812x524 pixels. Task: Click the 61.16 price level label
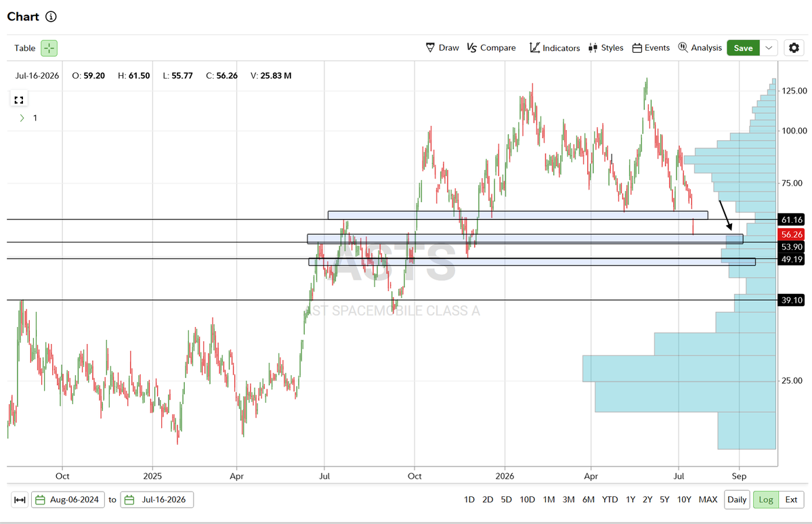(792, 220)
